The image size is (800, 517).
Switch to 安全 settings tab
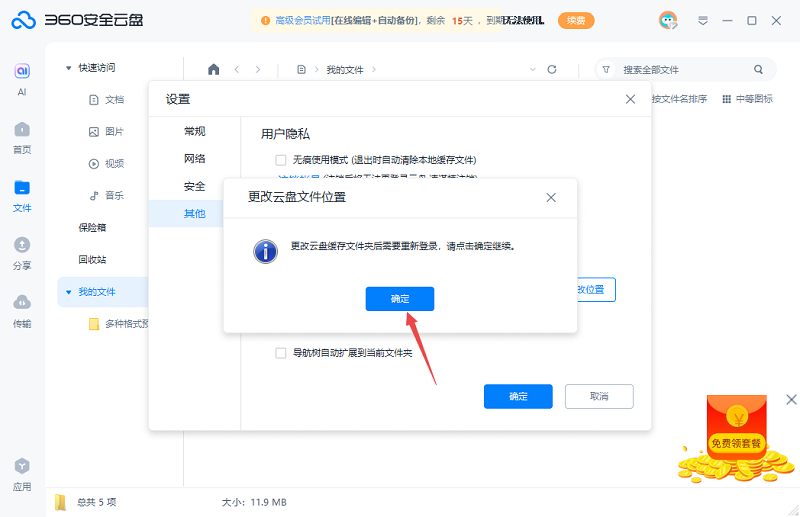(194, 186)
